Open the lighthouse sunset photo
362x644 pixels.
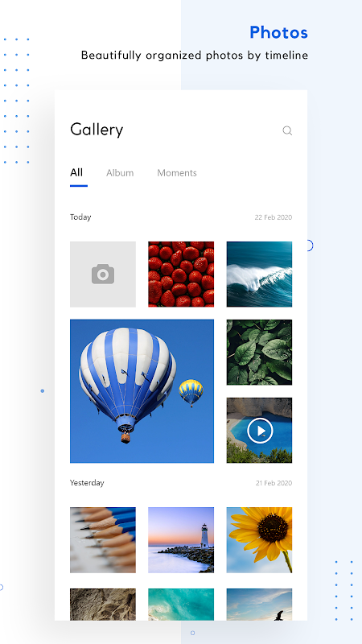click(181, 539)
